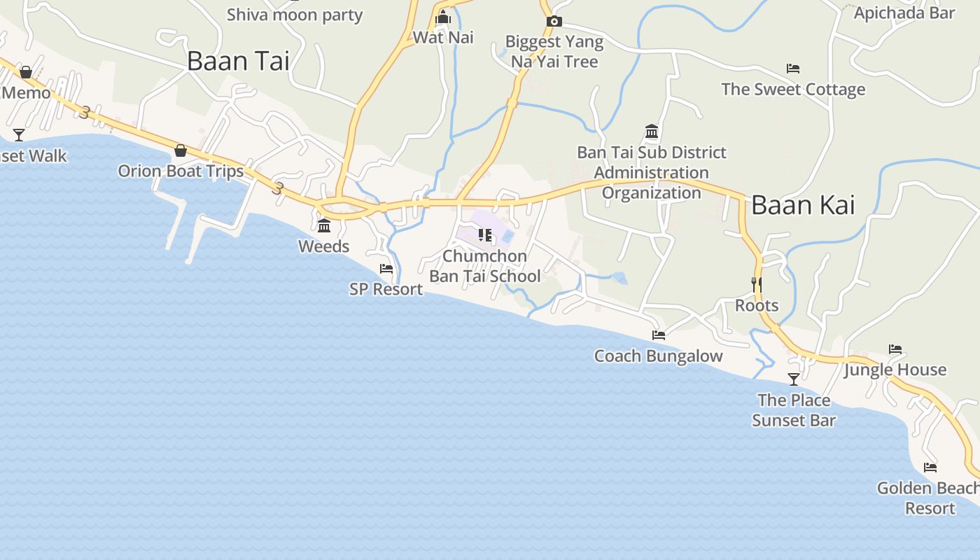Image resolution: width=980 pixels, height=560 pixels.
Task: Click the museum icon above Weeds
Action: (x=324, y=226)
